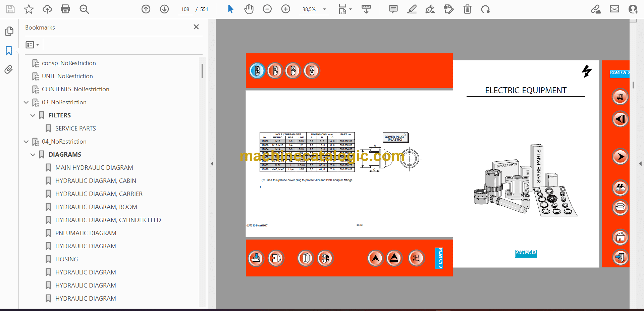Click the print icon in toolbar
Image resolution: width=644 pixels, height=311 pixels.
click(x=65, y=9)
